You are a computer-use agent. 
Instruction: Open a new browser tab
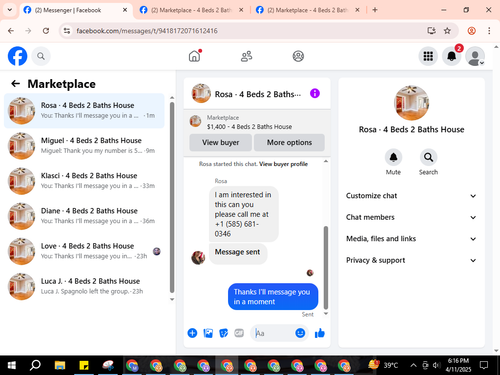pyautogui.click(x=375, y=10)
